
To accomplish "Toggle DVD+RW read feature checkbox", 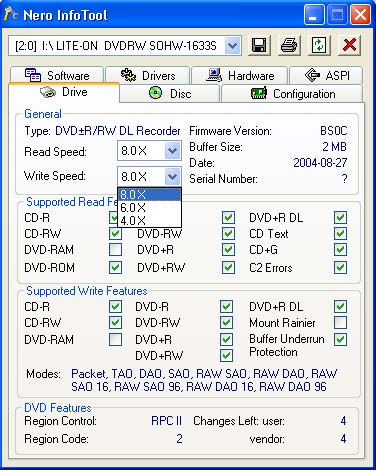I will [x=228, y=267].
